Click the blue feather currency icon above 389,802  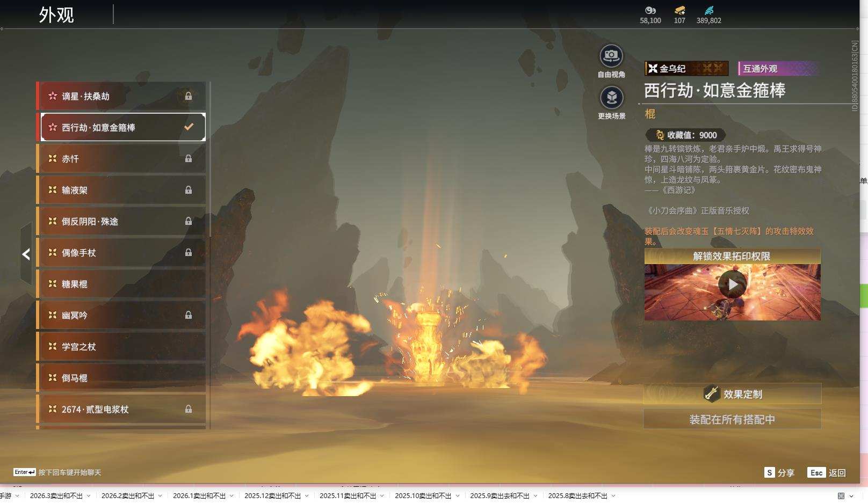(x=709, y=10)
